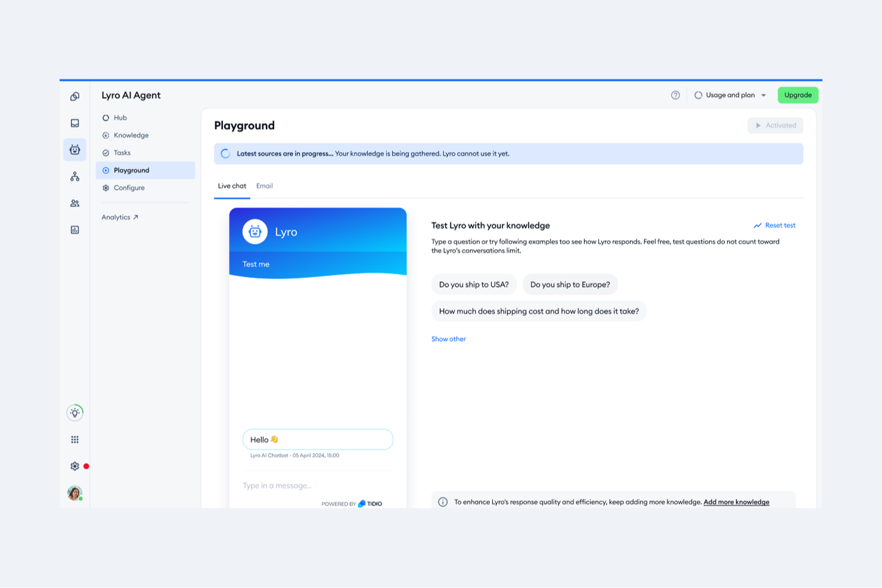Screen dimensions: 882x588
Task: Click the Type in a message input field
Action: click(277, 486)
